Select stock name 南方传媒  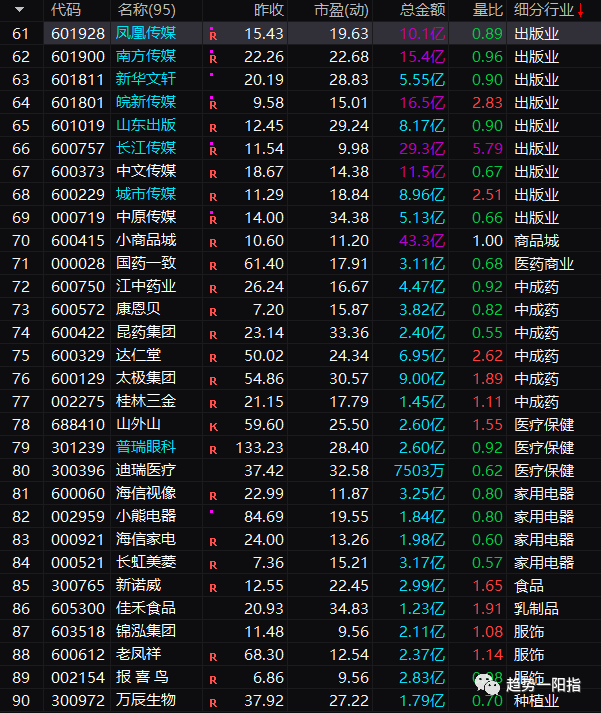coord(146,56)
